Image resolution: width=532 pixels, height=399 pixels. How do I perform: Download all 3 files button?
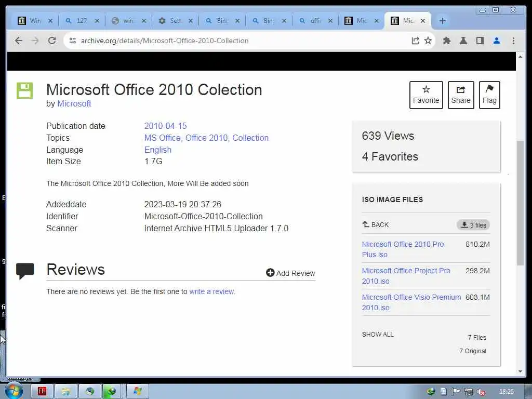[x=473, y=225]
